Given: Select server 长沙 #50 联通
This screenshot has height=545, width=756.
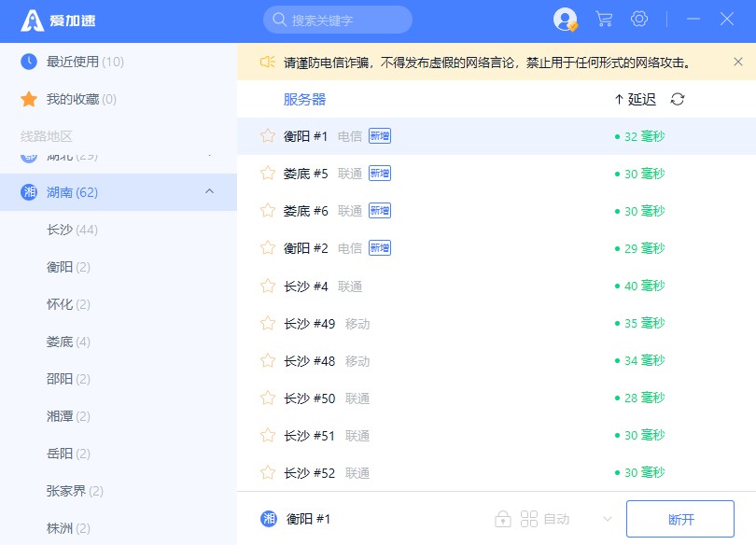Looking at the screenshot, I should [x=497, y=398].
